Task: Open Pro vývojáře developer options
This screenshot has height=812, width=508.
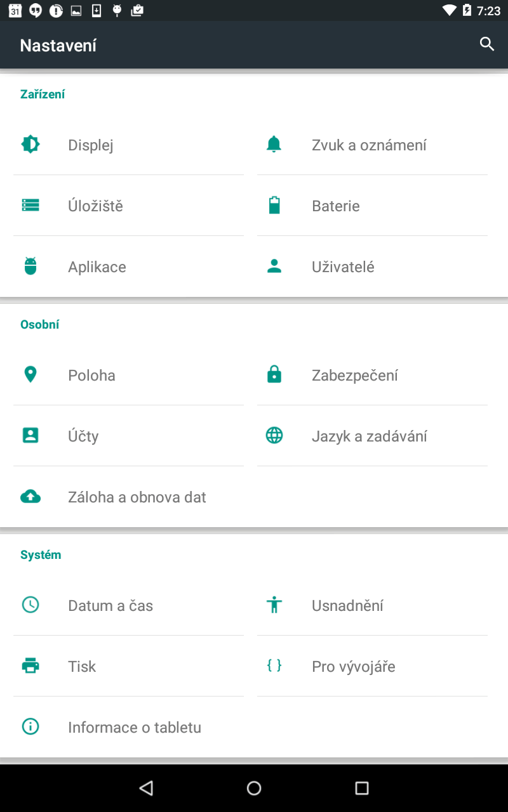Action: point(372,666)
